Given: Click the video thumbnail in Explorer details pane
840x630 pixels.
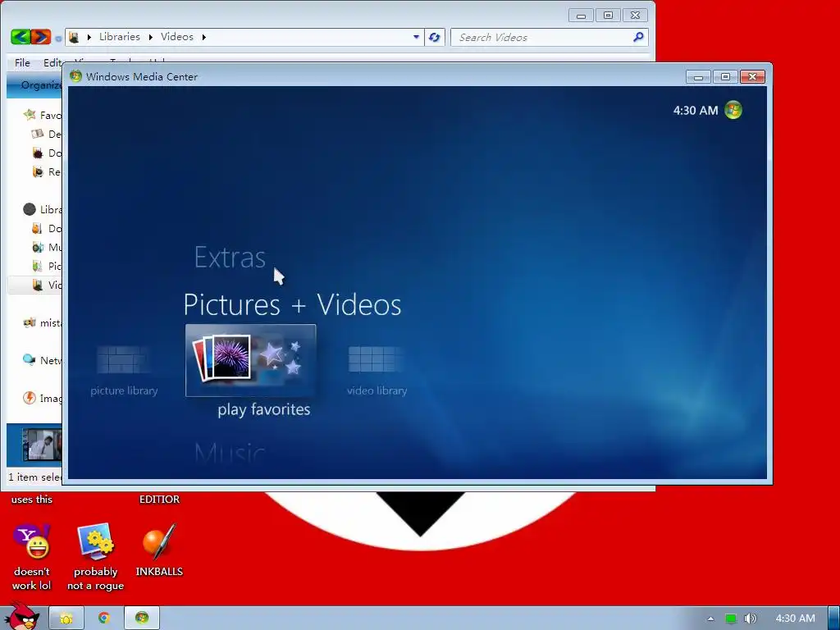Looking at the screenshot, I should (x=43, y=444).
